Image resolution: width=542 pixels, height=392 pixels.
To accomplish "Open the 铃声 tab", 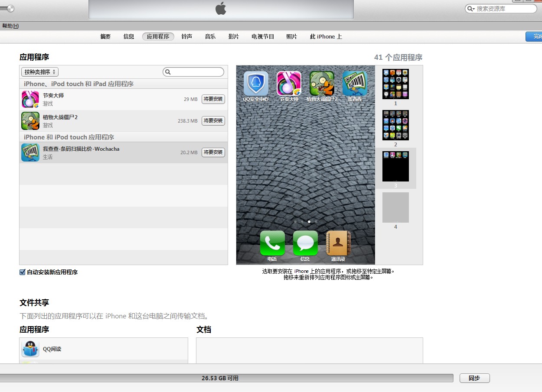I will (x=187, y=37).
